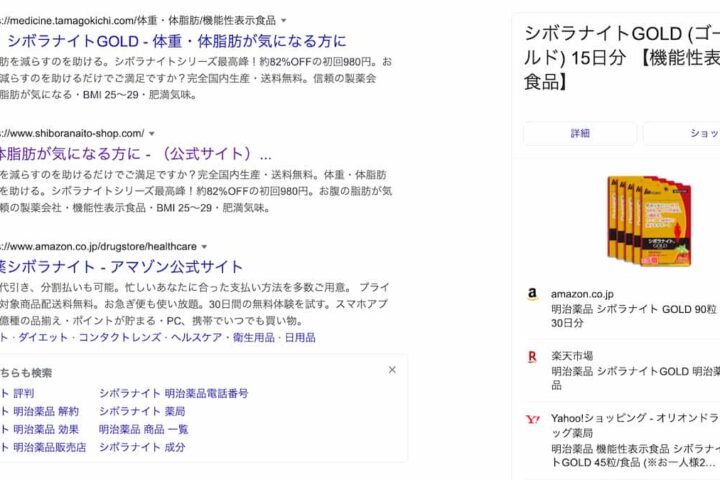Open the amazon.co.jp シボラナイト GOLD 90粒 listing
The height and width of the screenshot is (480, 720).
click(634, 308)
